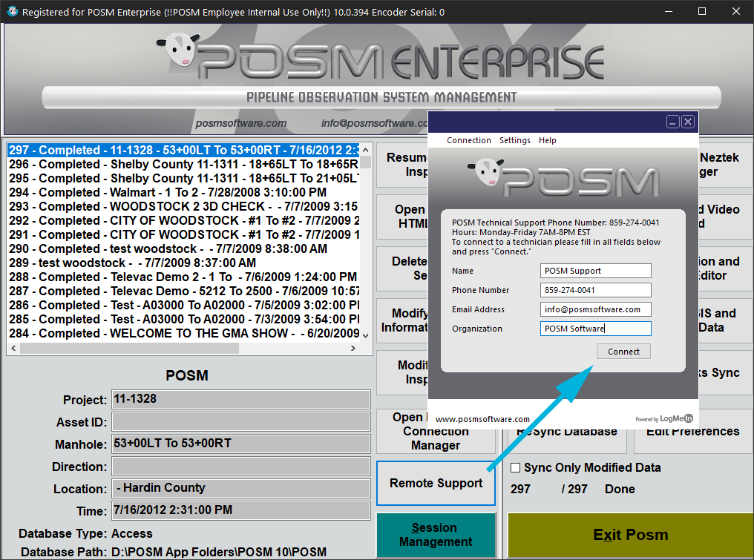
Task: Click the opossum mascot in POSM Enterprise banner
Action: [x=178, y=49]
